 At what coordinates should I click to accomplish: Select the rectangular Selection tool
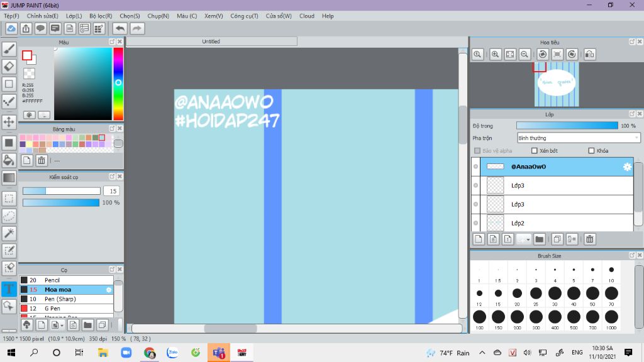click(x=9, y=199)
